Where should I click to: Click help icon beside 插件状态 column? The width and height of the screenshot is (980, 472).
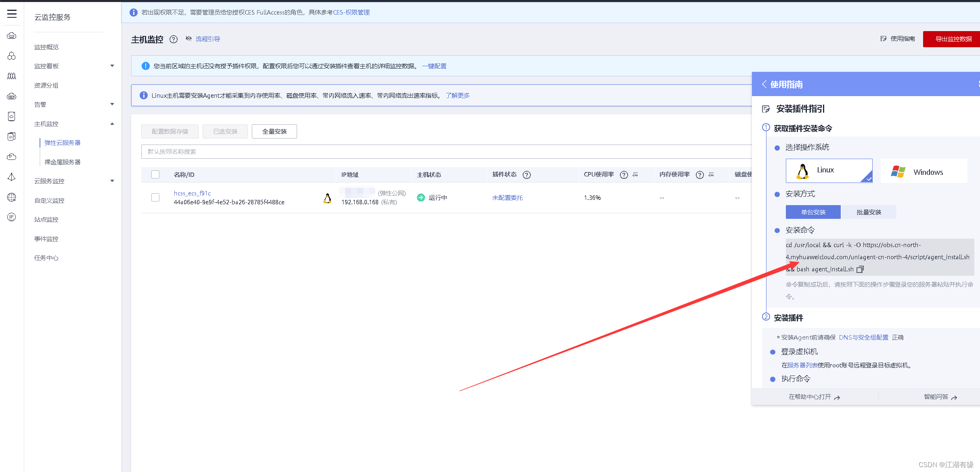coord(527,175)
